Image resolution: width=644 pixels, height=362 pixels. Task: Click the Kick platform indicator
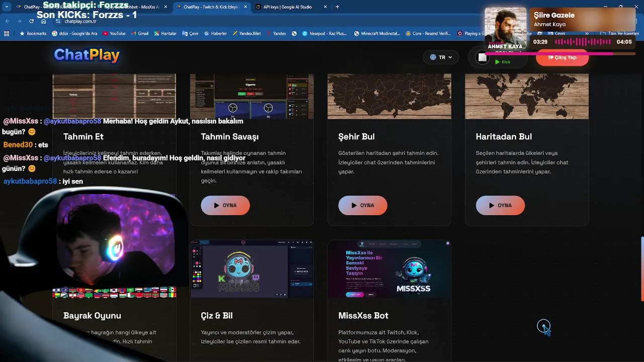point(502,62)
